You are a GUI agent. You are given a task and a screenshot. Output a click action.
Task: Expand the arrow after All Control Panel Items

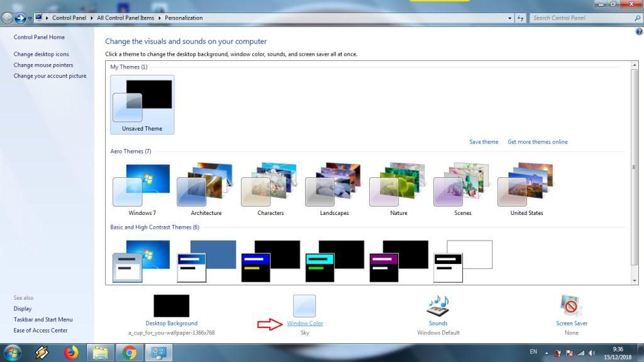159,18
